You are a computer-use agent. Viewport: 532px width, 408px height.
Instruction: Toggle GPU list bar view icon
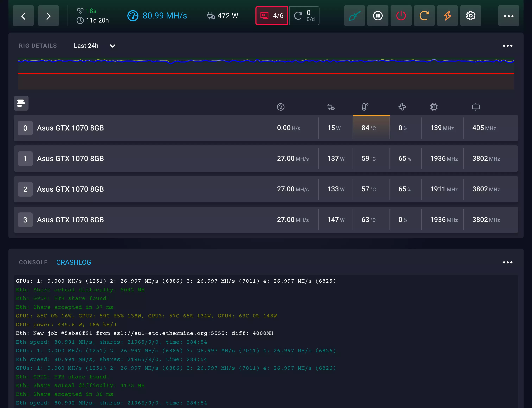pyautogui.click(x=21, y=103)
